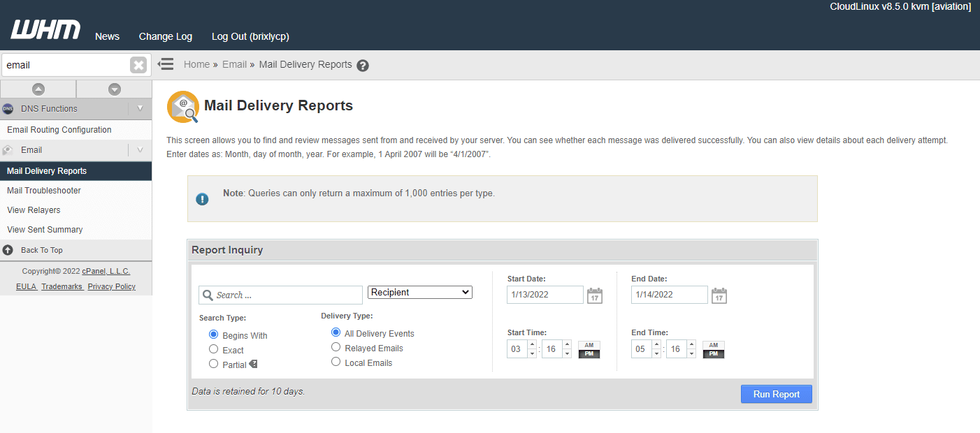This screenshot has width=980, height=433.
Task: Select Exact search type
Action: coord(214,349)
